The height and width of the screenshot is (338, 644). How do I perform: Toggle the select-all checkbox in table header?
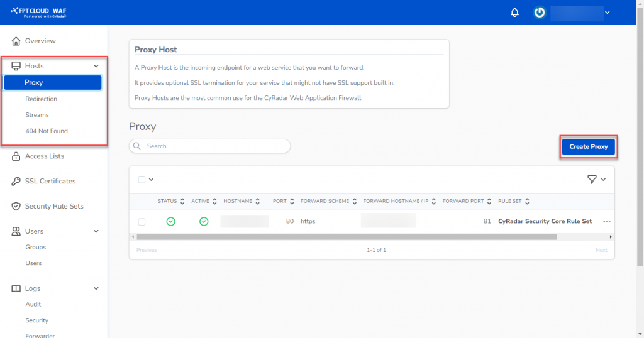click(142, 180)
